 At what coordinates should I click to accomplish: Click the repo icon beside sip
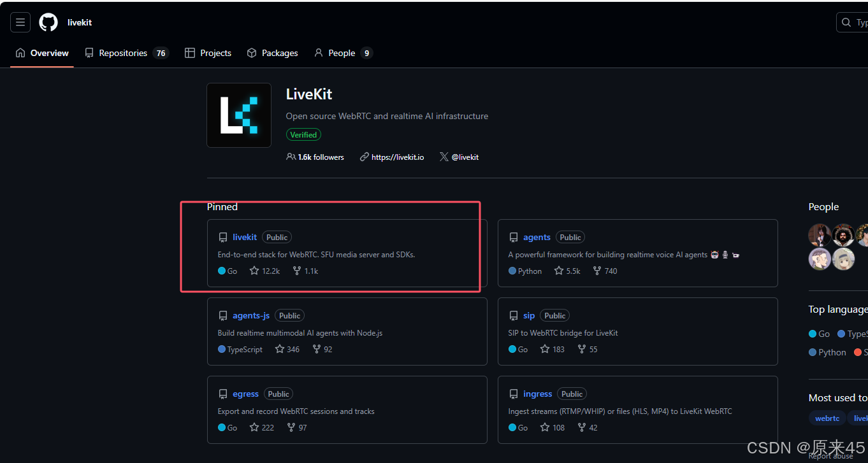[514, 316]
